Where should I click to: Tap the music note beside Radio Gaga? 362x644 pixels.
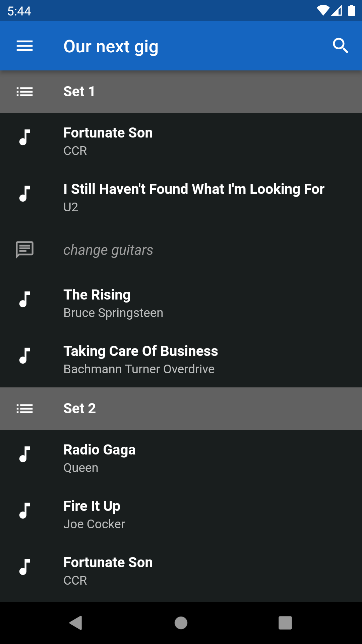click(x=24, y=454)
